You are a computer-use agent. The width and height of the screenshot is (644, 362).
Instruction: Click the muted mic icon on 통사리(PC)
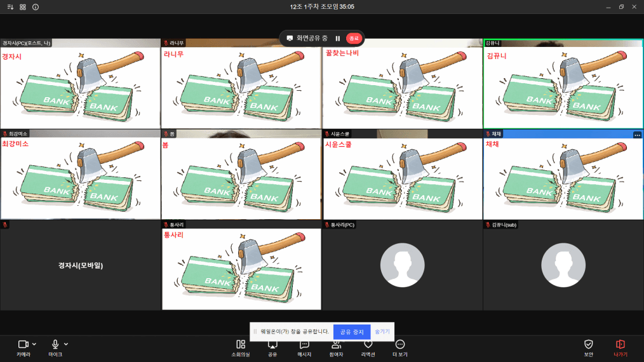point(327,225)
